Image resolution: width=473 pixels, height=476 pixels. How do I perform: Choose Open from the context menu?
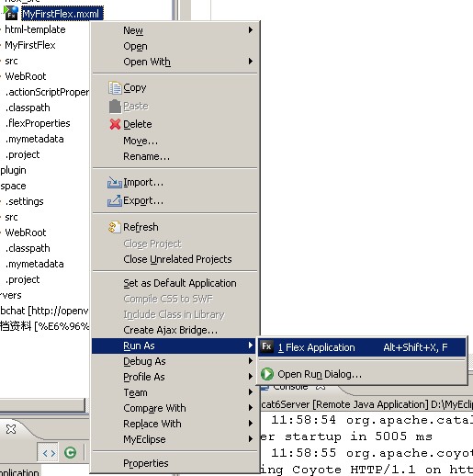click(x=175, y=46)
